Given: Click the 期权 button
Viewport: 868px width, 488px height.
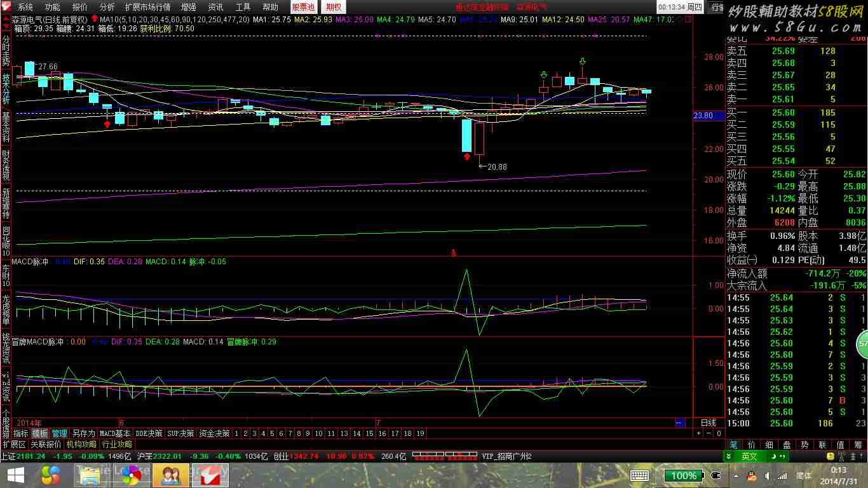Looking at the screenshot, I should [x=334, y=7].
